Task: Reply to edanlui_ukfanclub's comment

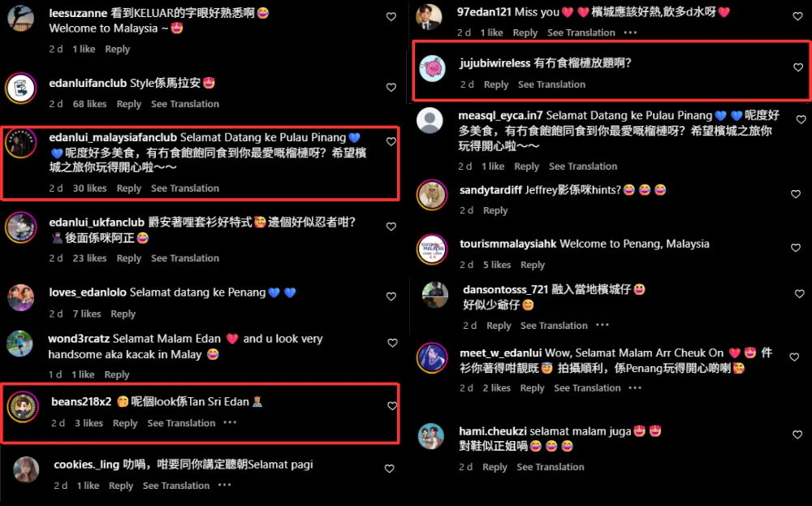Action: pos(129,258)
